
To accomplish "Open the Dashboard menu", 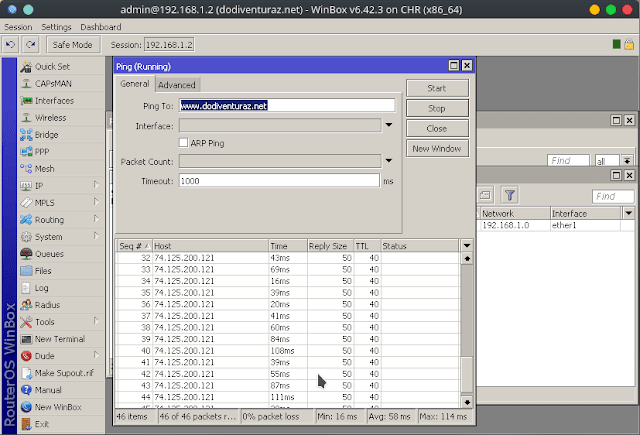I will tap(101, 27).
